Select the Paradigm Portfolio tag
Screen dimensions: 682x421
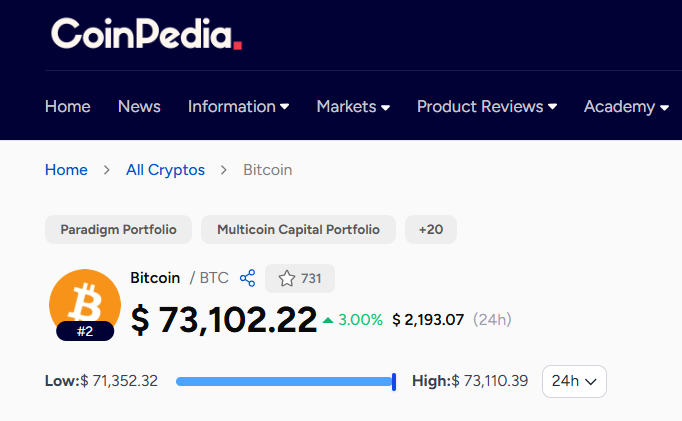coord(118,230)
